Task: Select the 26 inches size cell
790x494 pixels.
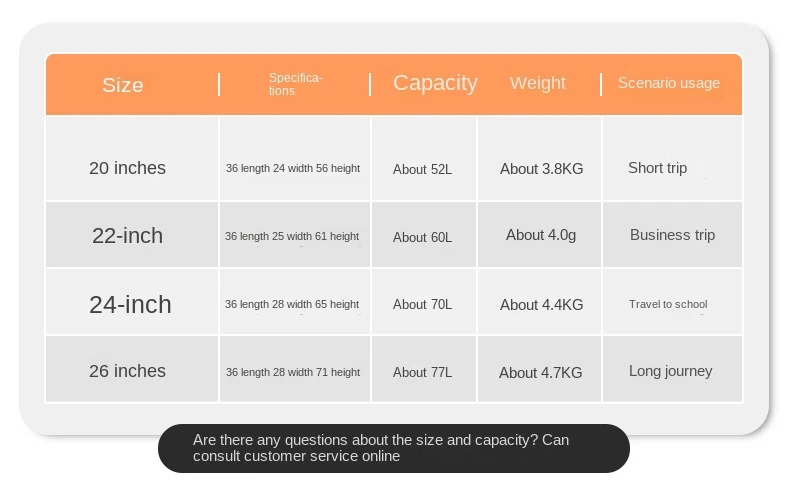Action: click(x=128, y=371)
